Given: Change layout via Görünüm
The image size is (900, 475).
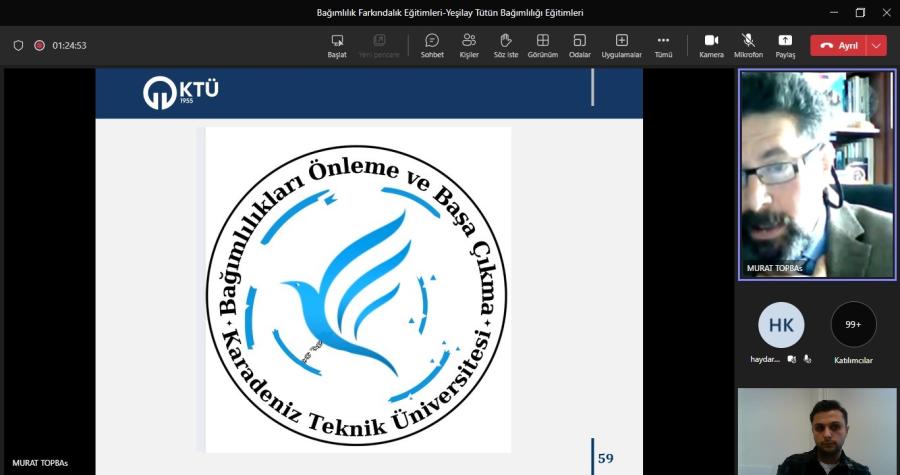Looking at the screenshot, I should point(542,46).
